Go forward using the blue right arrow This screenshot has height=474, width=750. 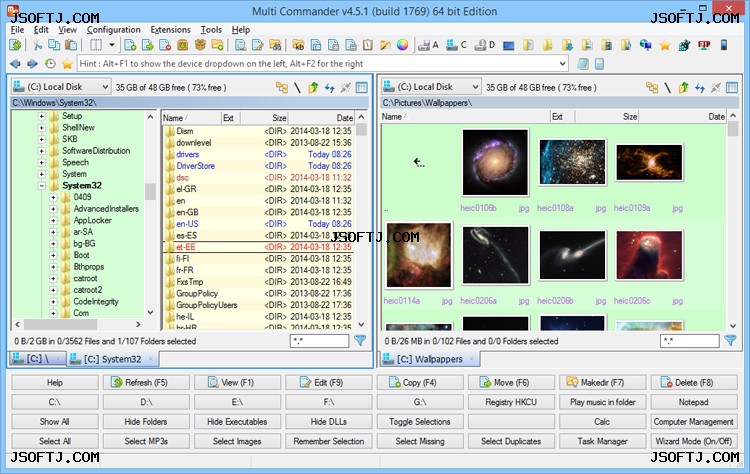coord(33,64)
